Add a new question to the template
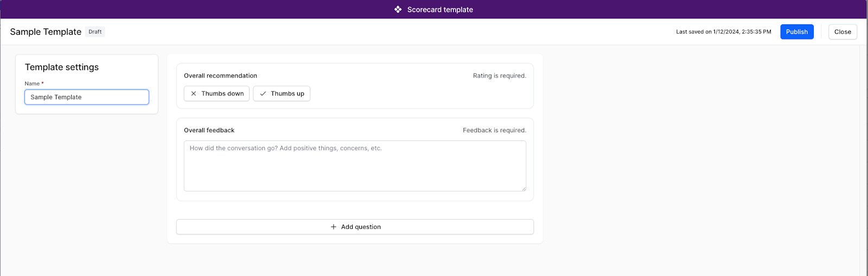The image size is (868, 276). [355, 227]
